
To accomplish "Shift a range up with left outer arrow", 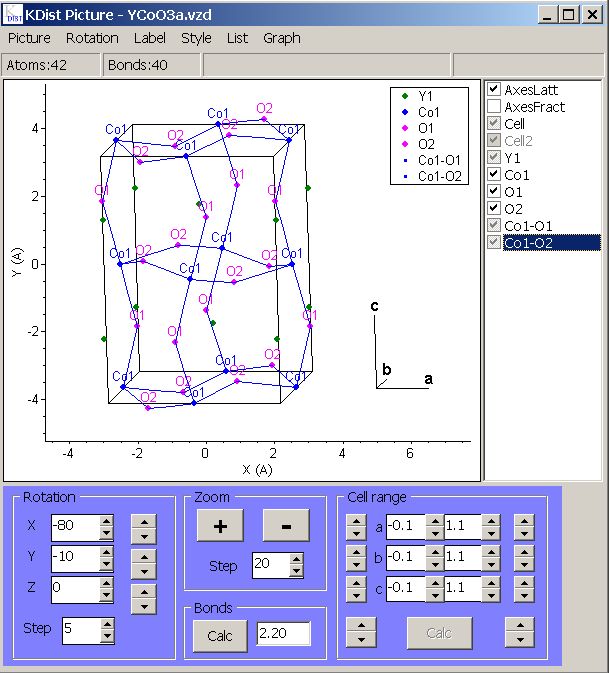I will tap(356, 521).
